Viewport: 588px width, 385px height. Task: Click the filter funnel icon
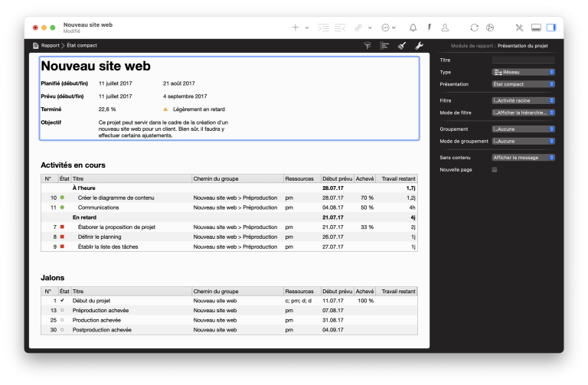click(x=367, y=46)
